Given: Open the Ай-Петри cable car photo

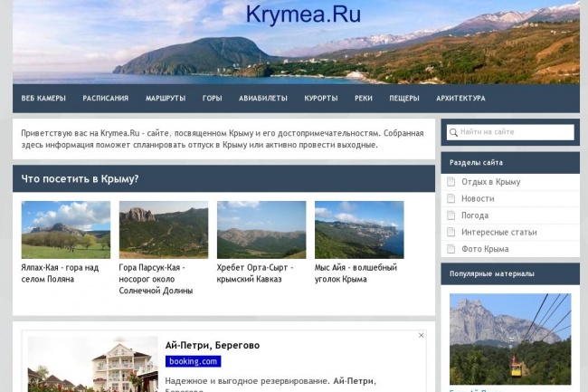Looking at the screenshot, I should click(510, 339).
